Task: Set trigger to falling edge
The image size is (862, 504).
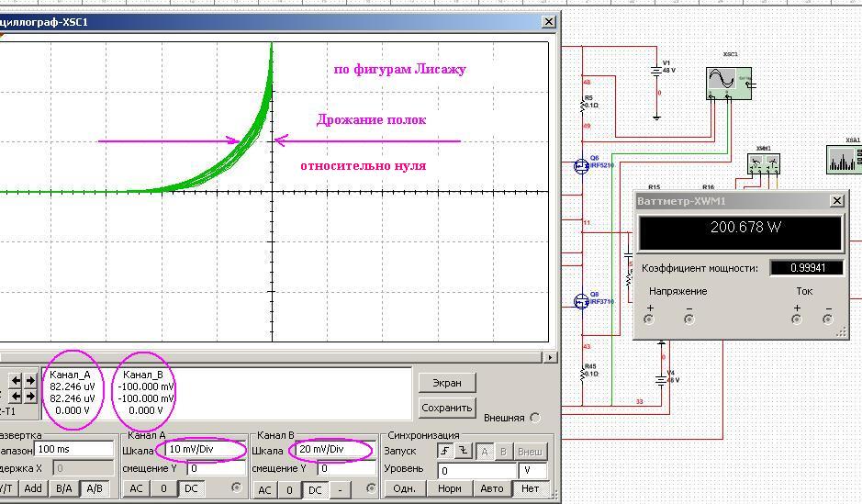Action: click(x=464, y=451)
